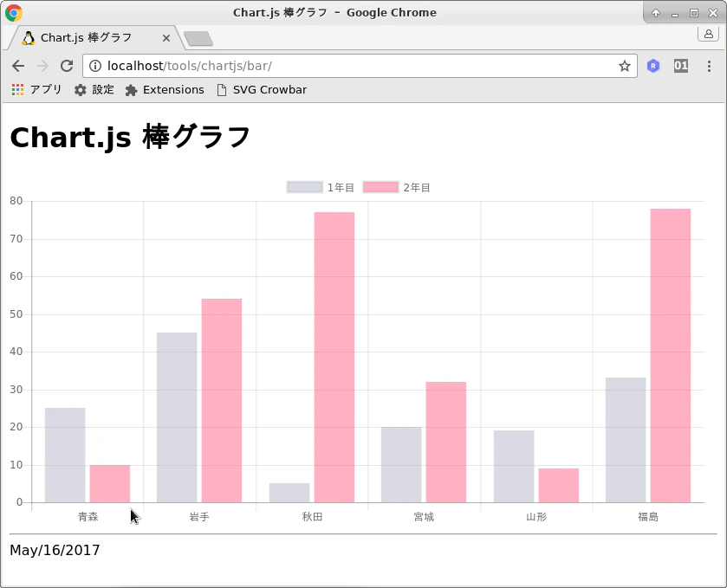Click the pink 山形 second-year bar
The image size is (727, 588).
coord(559,485)
